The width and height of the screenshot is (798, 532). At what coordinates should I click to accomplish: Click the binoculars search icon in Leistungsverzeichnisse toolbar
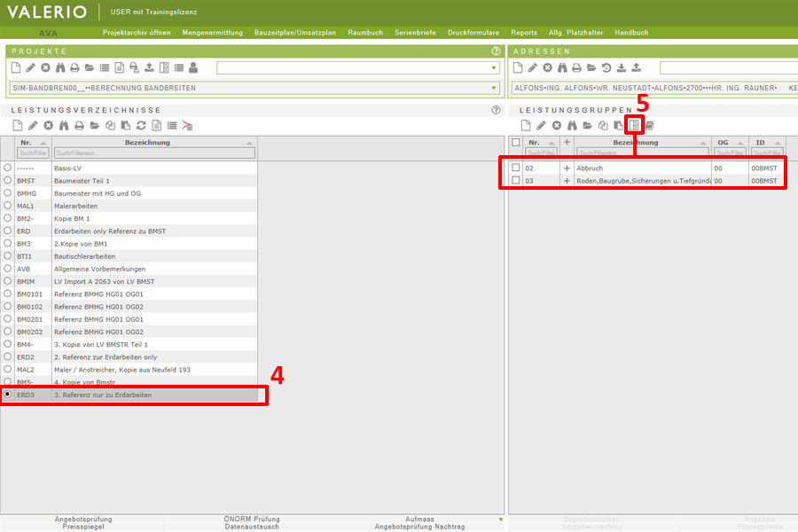tap(63, 126)
